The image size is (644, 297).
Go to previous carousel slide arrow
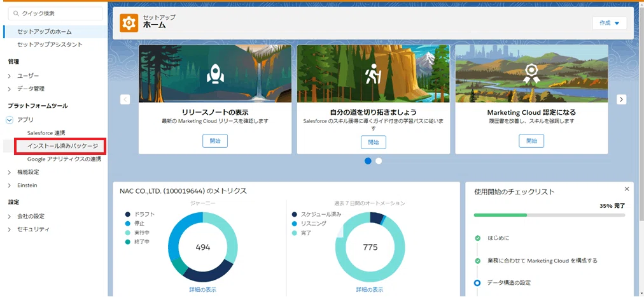tap(125, 99)
